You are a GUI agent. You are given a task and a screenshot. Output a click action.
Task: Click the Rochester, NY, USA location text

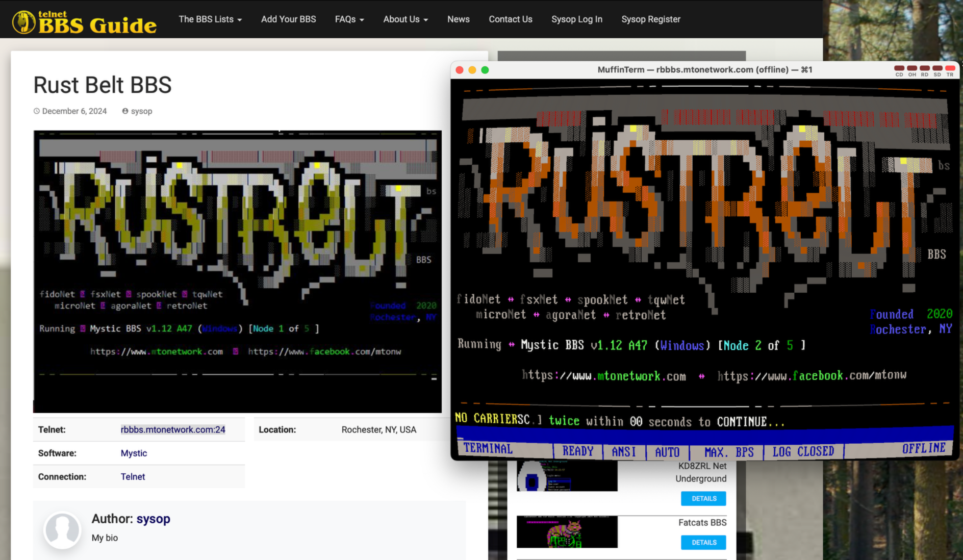point(379,429)
